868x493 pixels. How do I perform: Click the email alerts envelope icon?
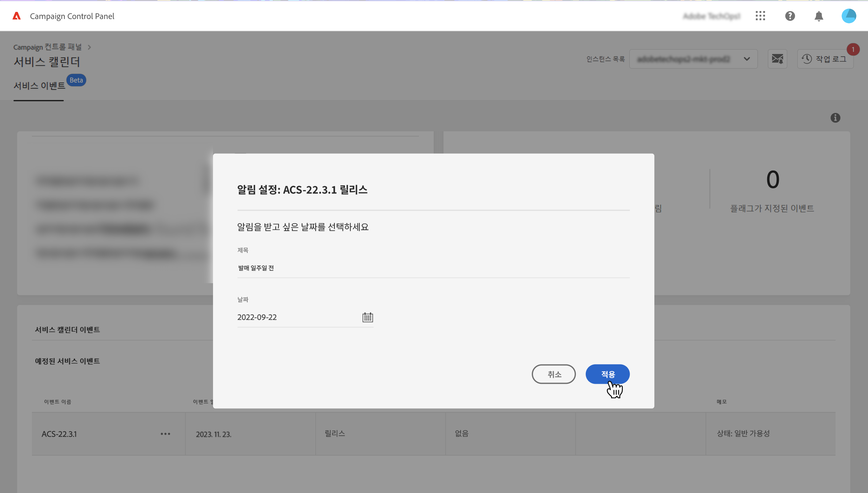point(777,59)
